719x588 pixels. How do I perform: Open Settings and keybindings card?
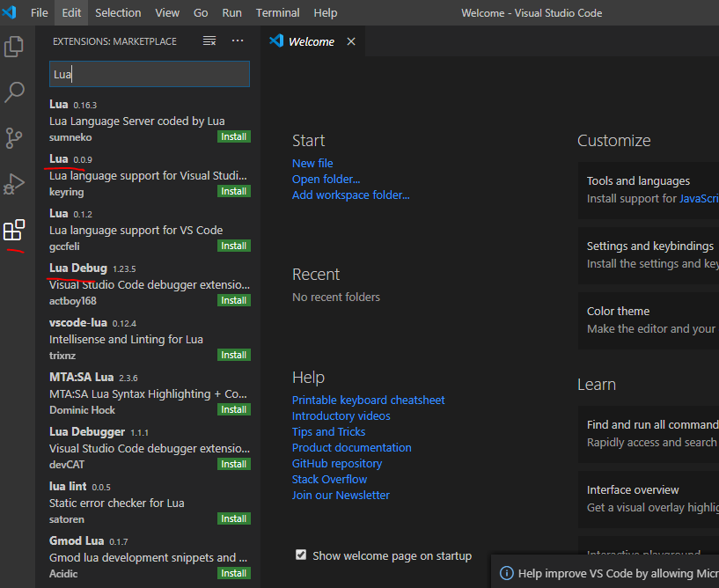649,255
